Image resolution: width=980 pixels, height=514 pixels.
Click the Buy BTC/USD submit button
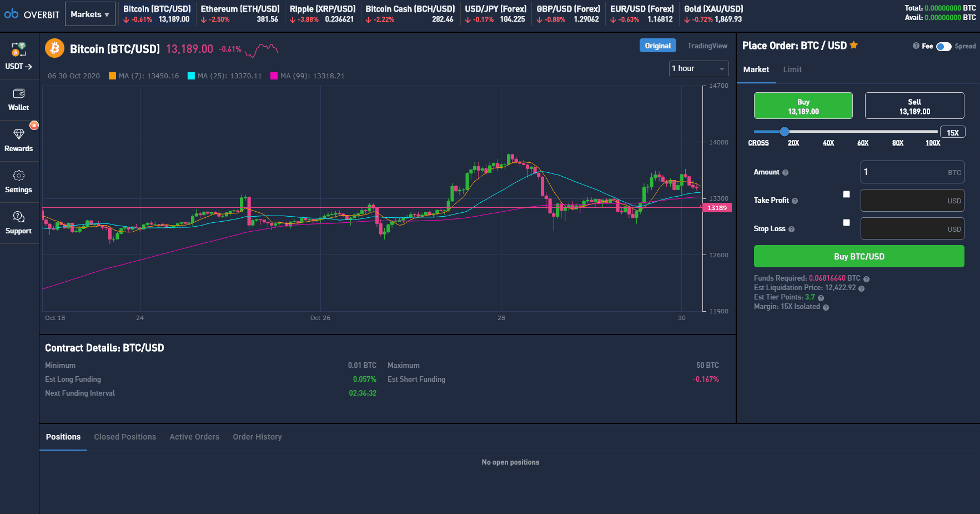coord(859,256)
